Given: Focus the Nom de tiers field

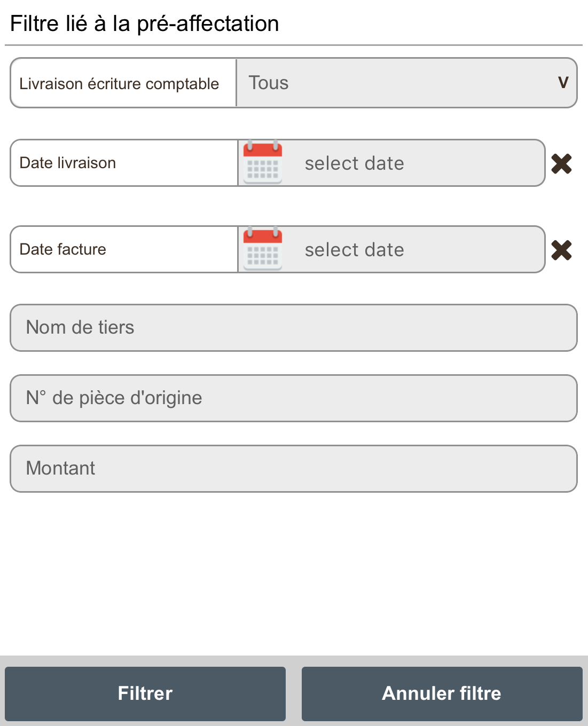Looking at the screenshot, I should (x=294, y=328).
